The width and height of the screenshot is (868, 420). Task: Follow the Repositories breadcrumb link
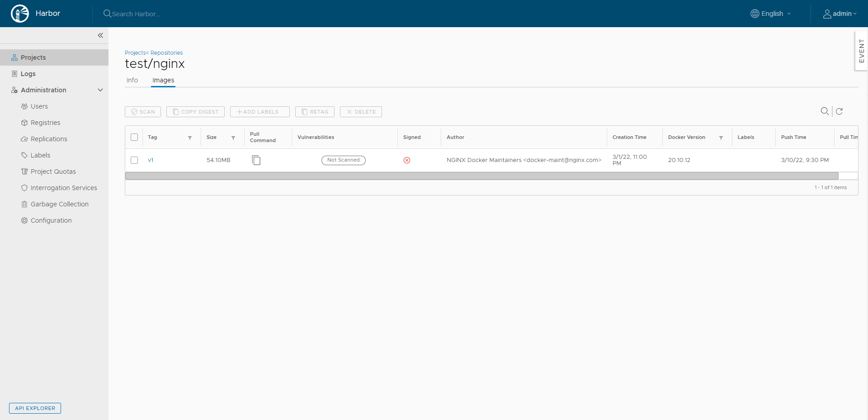coord(166,53)
